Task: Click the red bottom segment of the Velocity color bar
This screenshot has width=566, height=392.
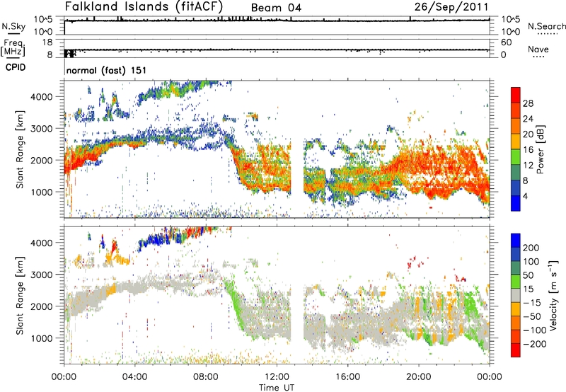Action: (x=516, y=350)
